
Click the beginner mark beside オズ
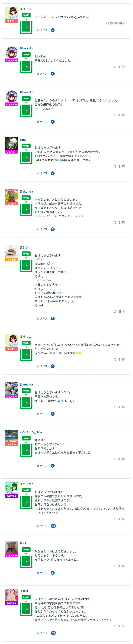pos(21,591)
